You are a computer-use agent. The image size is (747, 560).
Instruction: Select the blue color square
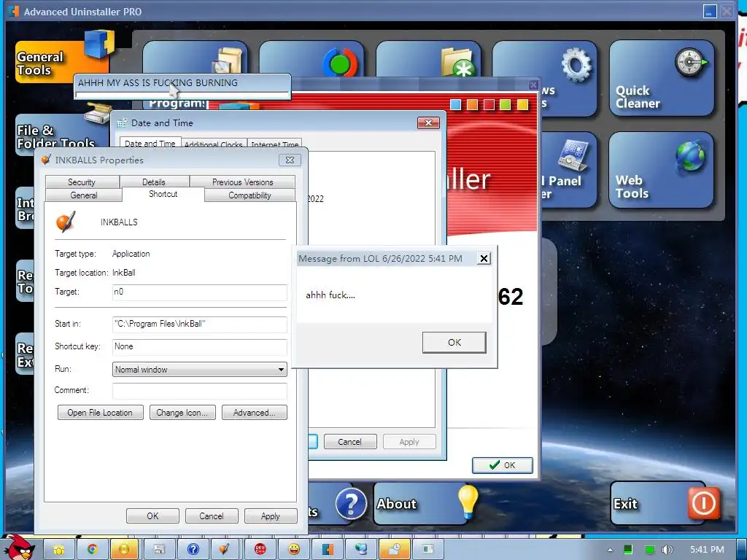455,105
